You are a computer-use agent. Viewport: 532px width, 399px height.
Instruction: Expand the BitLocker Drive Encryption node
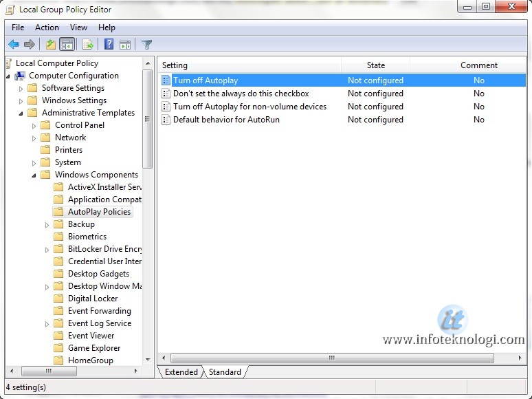pos(47,250)
